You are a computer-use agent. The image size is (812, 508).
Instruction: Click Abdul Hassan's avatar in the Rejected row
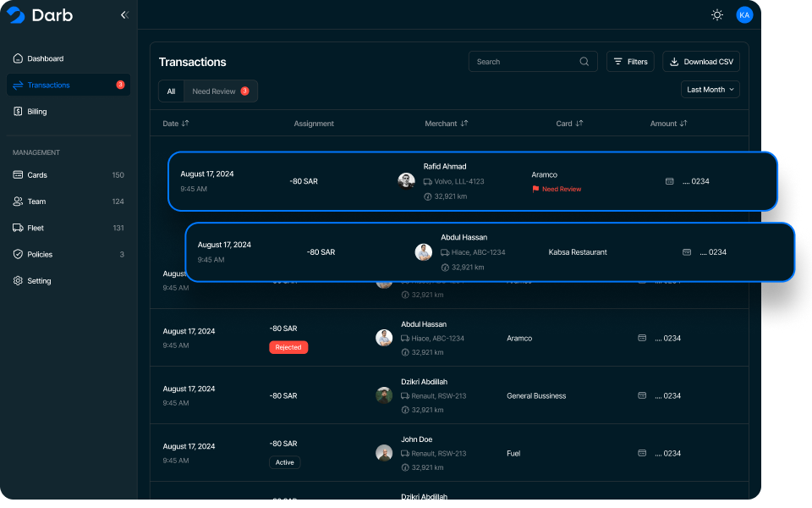click(x=384, y=338)
